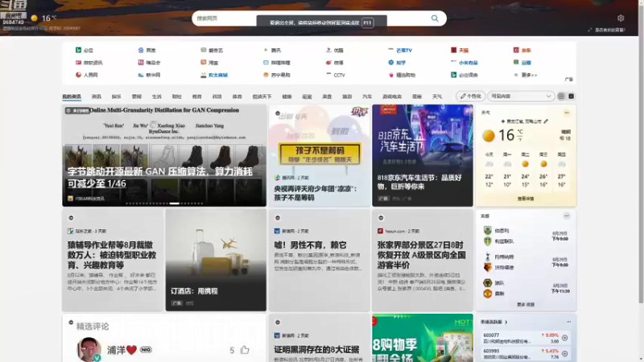Open the 小米有品 quick link

(464, 63)
